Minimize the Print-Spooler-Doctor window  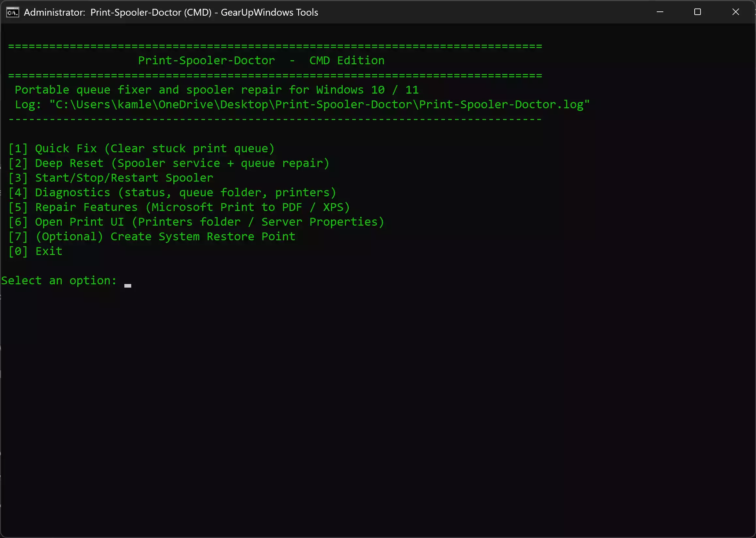click(660, 12)
